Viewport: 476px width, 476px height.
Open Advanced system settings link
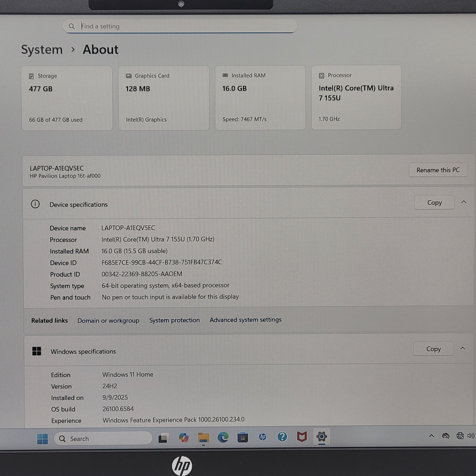245,320
